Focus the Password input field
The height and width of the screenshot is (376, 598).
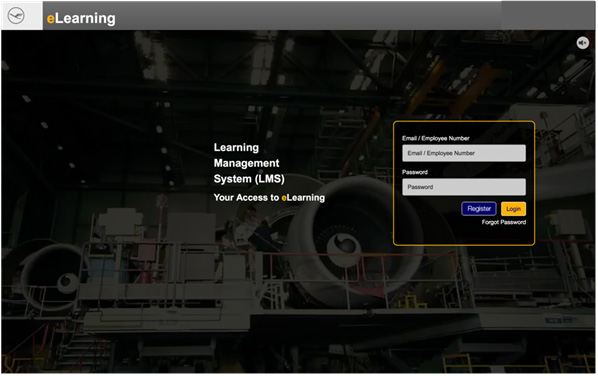(463, 187)
